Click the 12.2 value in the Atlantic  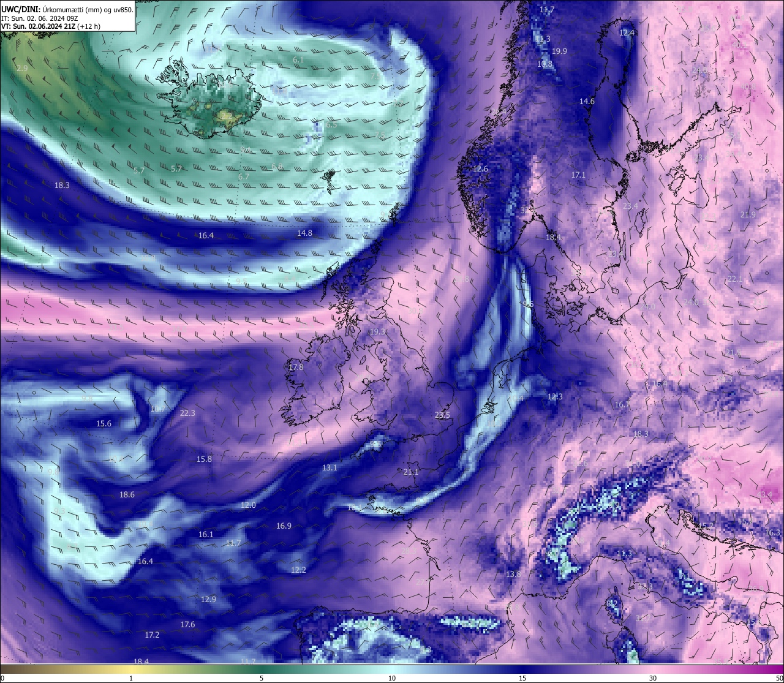[298, 570]
